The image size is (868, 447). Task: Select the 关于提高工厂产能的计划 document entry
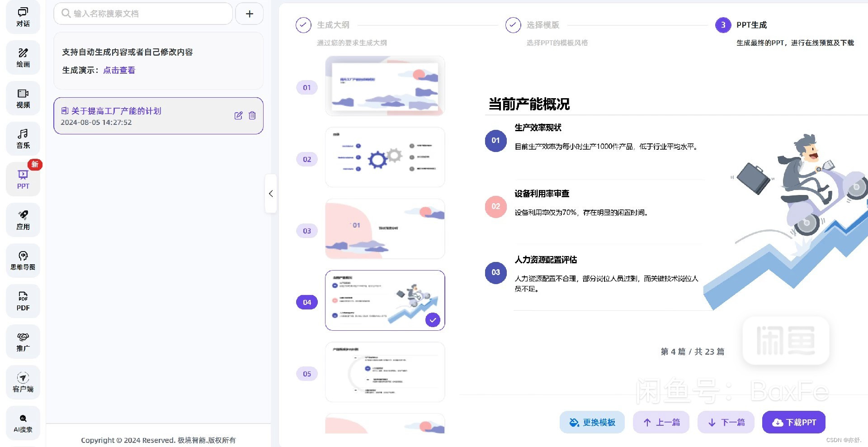point(158,116)
